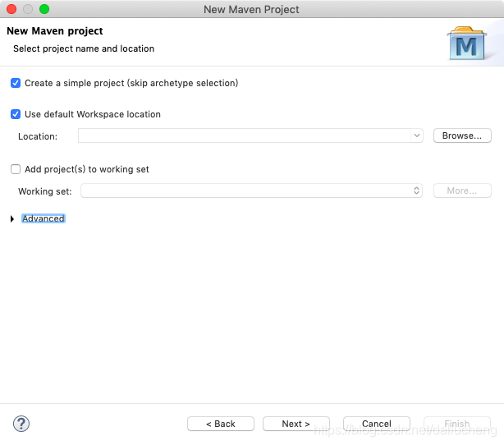Screen dimensions: 504x445
Task: Click the Browse... button
Action: coord(462,135)
